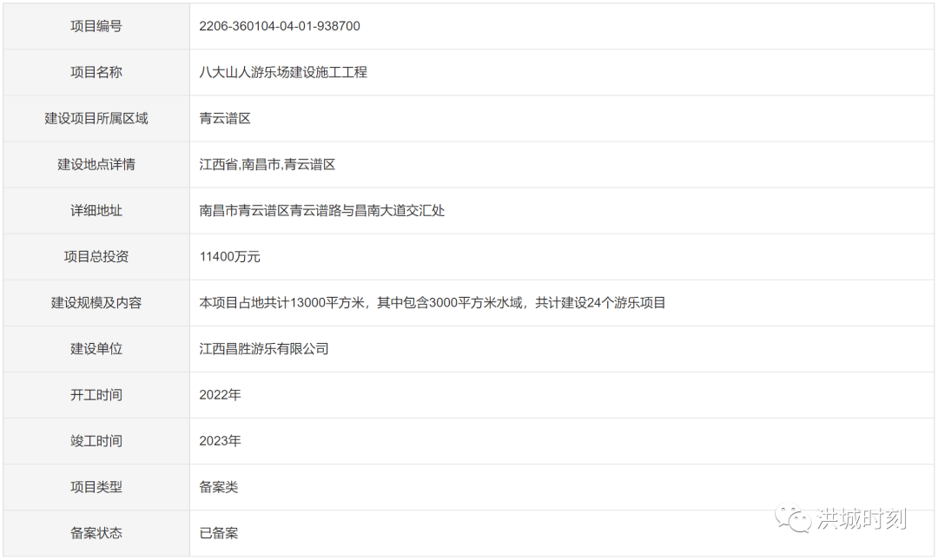Click the 开工时间 label
This screenshot has height=560, width=938.
pyautogui.click(x=96, y=395)
